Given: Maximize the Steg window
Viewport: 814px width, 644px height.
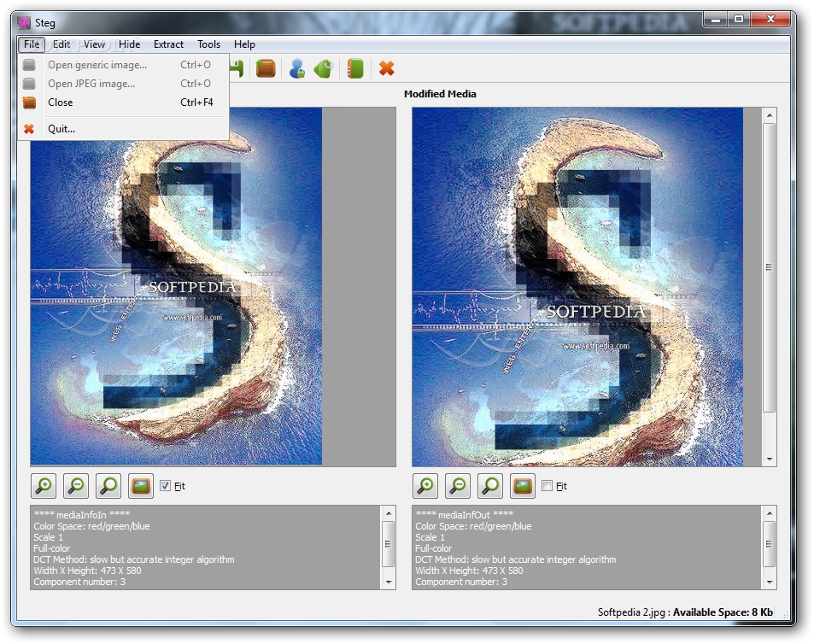Looking at the screenshot, I should 739,20.
